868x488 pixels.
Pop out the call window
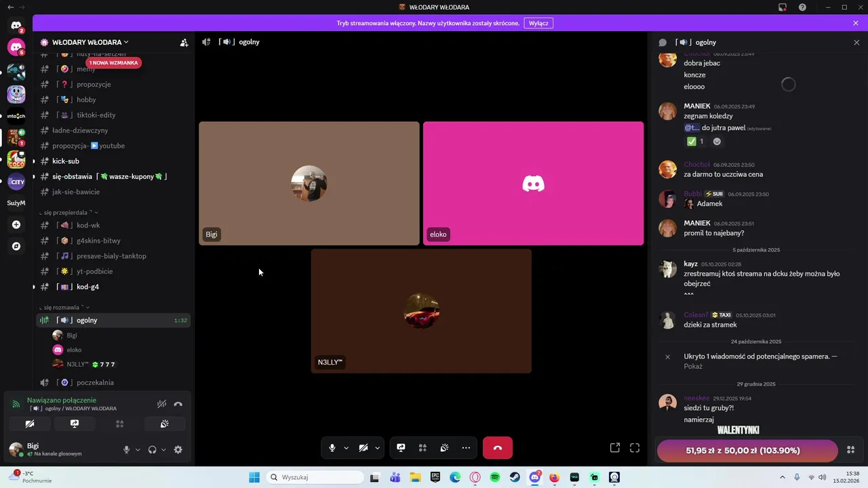[614, 448]
